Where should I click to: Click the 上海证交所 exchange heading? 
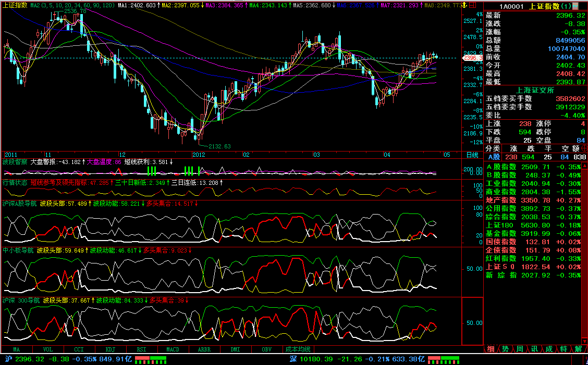535,90
